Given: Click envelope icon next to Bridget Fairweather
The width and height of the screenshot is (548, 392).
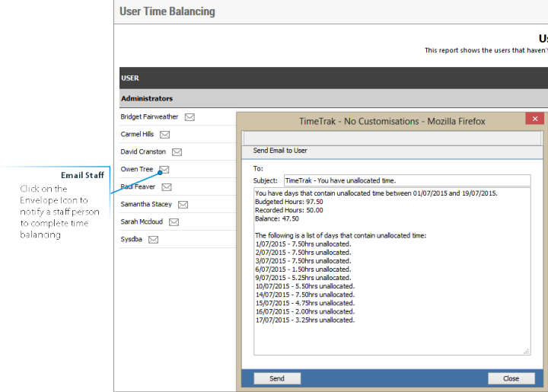Looking at the screenshot, I should click(x=190, y=117).
